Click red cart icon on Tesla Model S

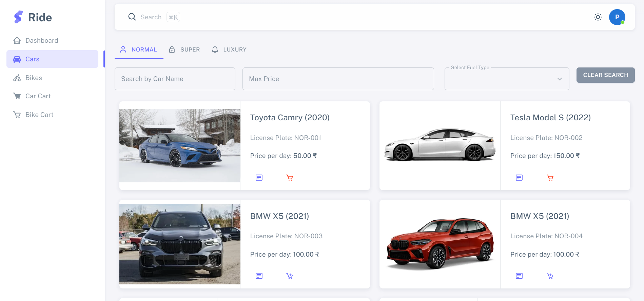[x=550, y=178]
